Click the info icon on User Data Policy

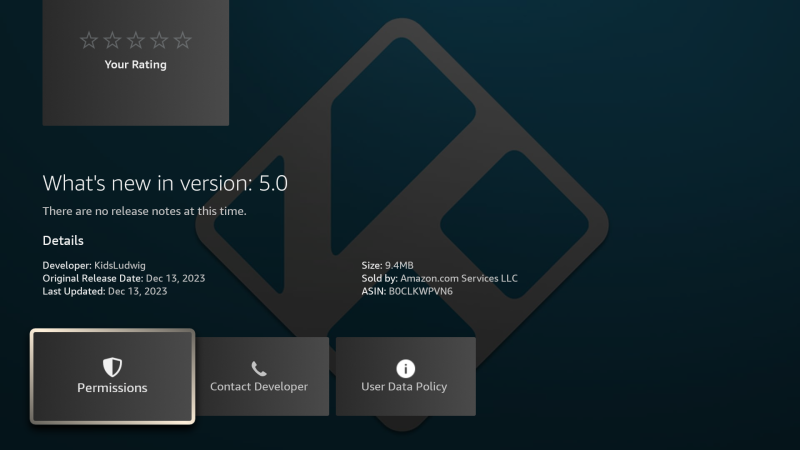[406, 368]
